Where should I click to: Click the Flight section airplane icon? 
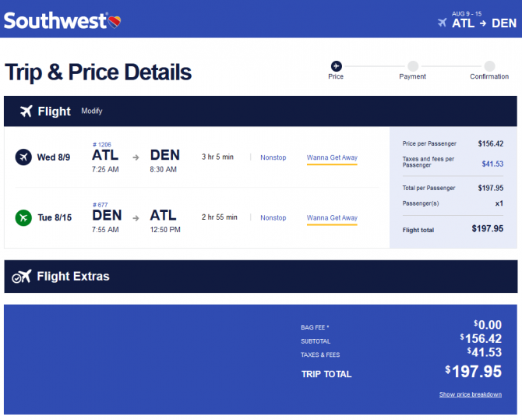pyautogui.click(x=26, y=111)
